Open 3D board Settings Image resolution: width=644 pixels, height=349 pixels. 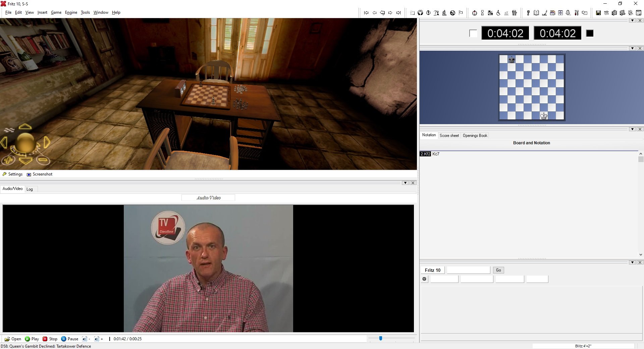[12, 174]
